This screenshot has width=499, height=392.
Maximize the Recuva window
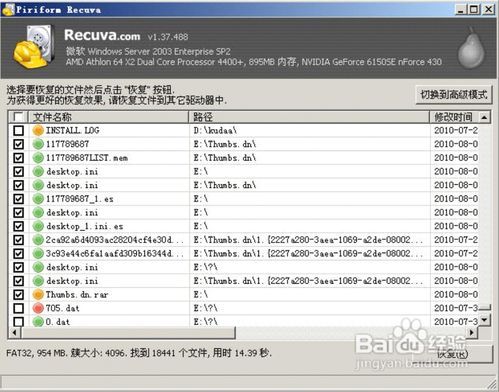click(474, 9)
